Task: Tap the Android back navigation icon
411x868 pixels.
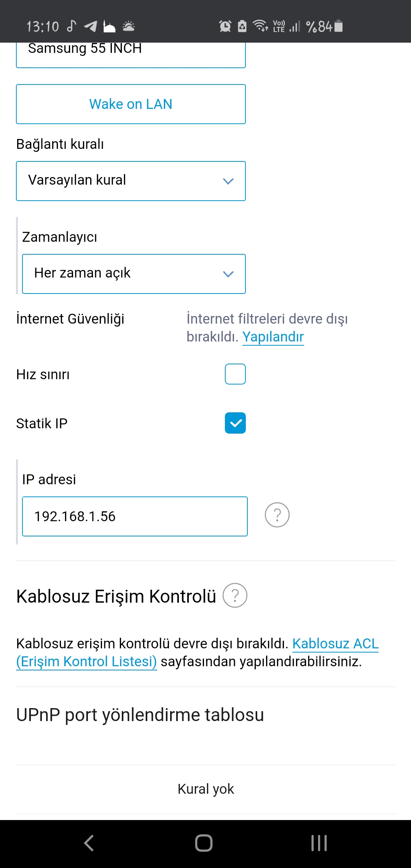Action: [x=89, y=843]
